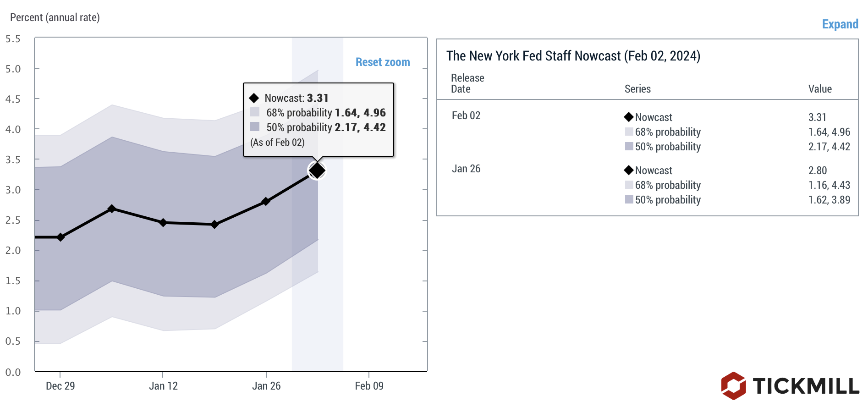Click the Jan 26 release date row
The width and height of the screenshot is (868, 407).
tap(466, 169)
